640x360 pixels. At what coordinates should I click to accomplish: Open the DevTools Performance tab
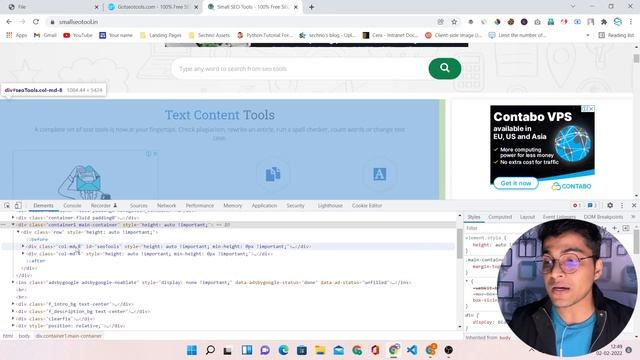[200, 206]
